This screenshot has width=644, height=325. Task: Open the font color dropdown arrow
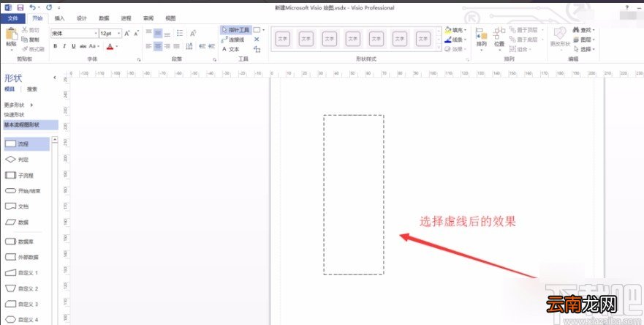coord(117,46)
